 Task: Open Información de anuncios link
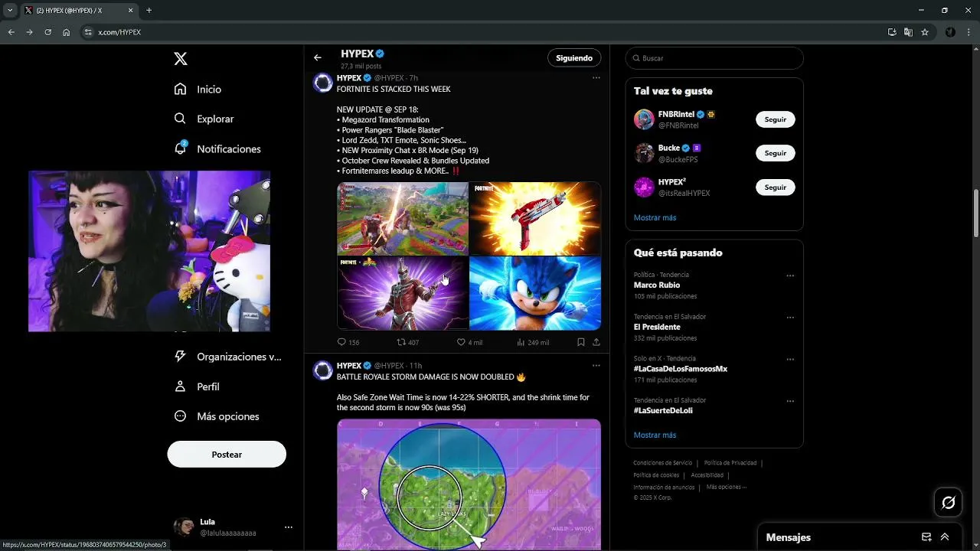point(664,487)
